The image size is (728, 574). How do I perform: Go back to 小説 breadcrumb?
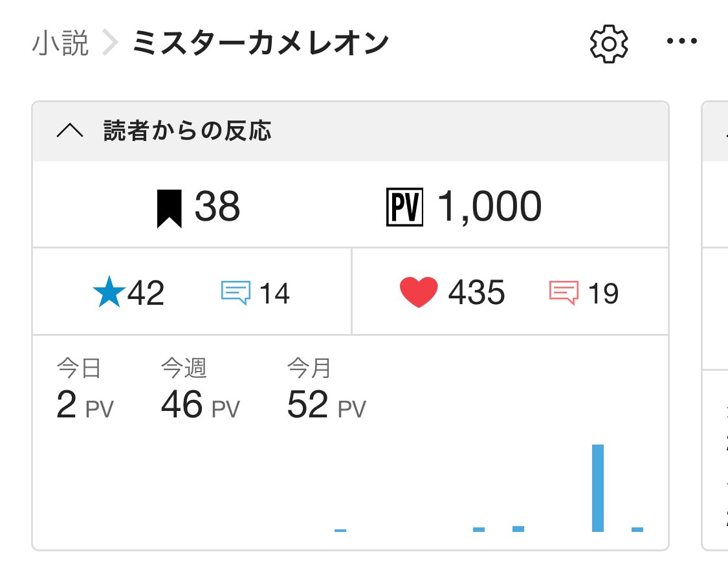[60, 44]
